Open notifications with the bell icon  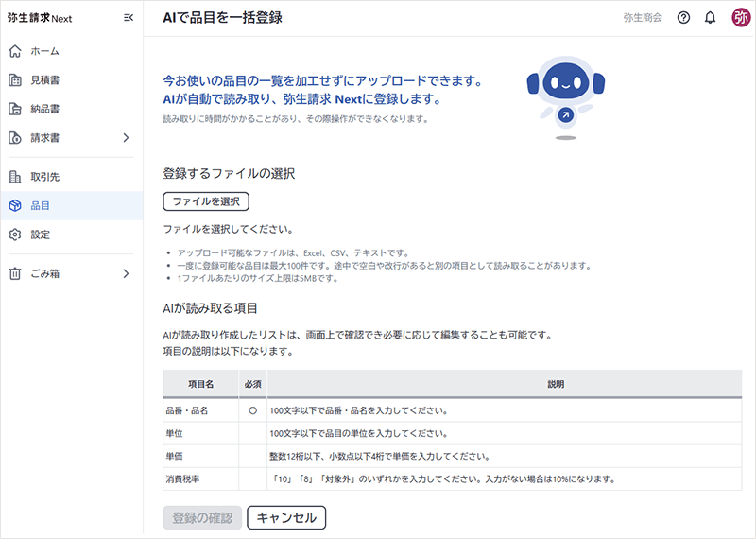710,18
